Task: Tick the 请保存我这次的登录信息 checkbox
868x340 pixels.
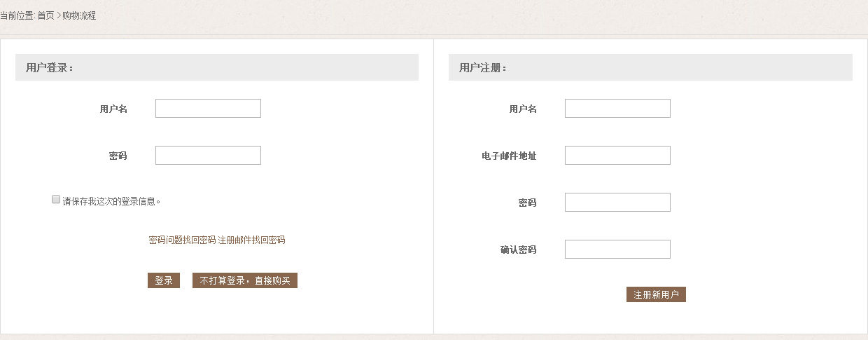Action: click(x=56, y=200)
